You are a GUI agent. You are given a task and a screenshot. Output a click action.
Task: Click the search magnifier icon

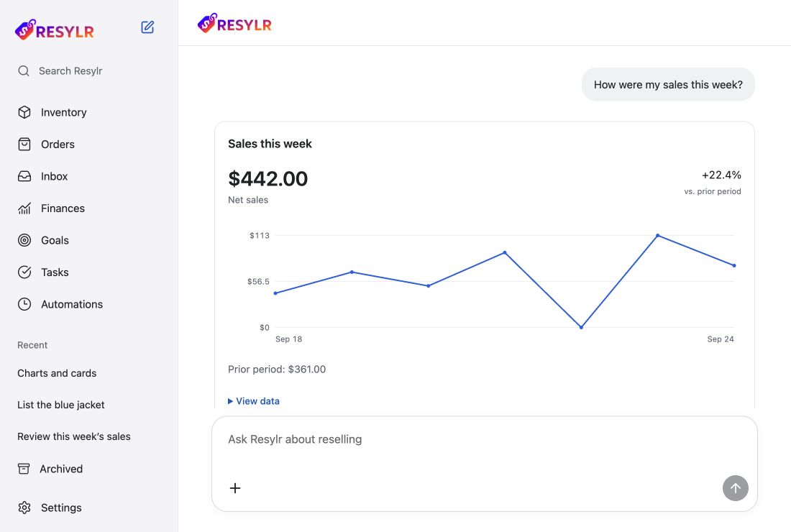[24, 71]
